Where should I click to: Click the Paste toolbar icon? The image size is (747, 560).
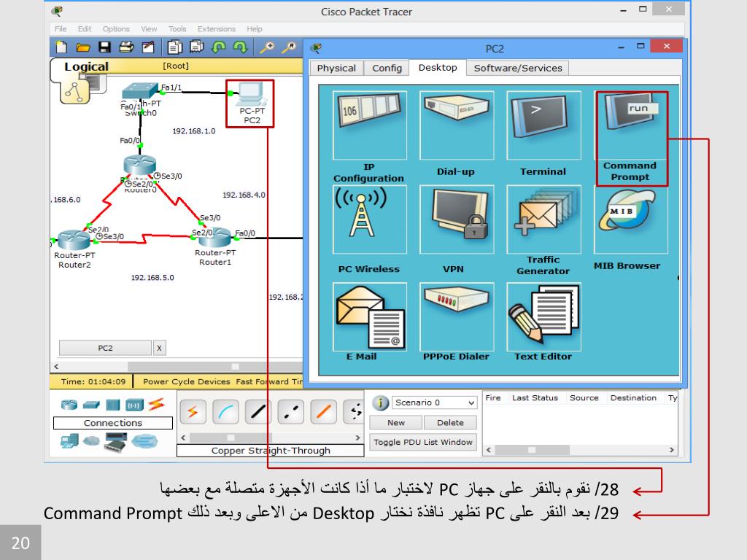pos(196,47)
